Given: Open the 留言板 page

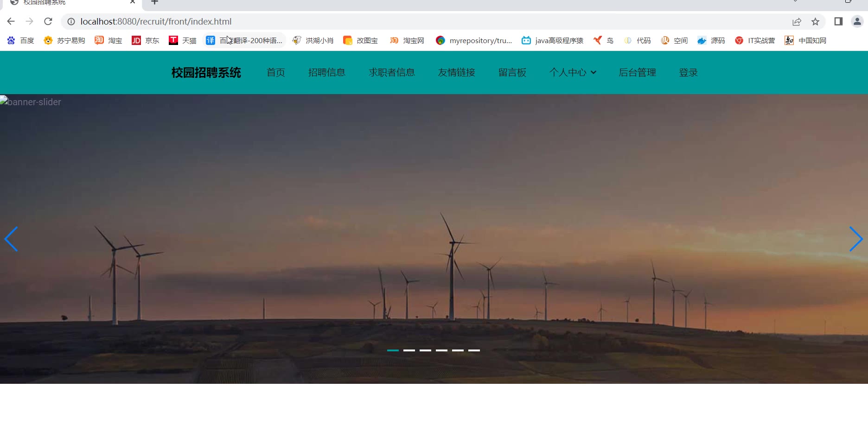Looking at the screenshot, I should 512,72.
